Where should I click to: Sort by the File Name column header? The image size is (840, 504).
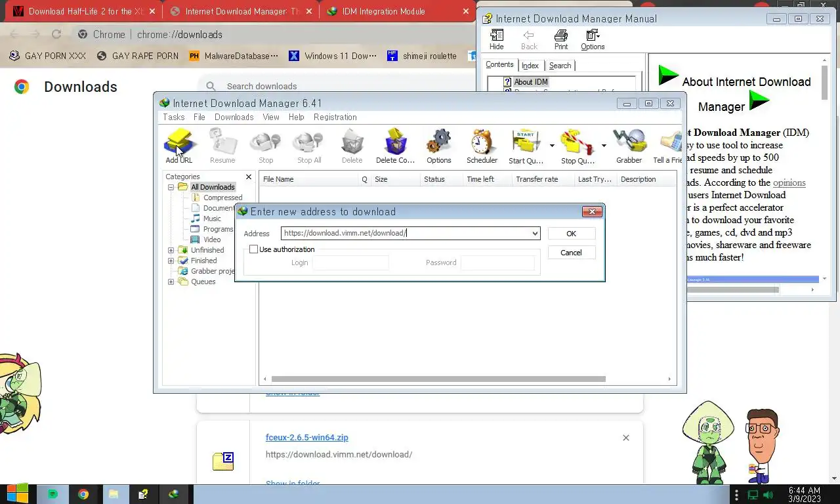pyautogui.click(x=308, y=179)
